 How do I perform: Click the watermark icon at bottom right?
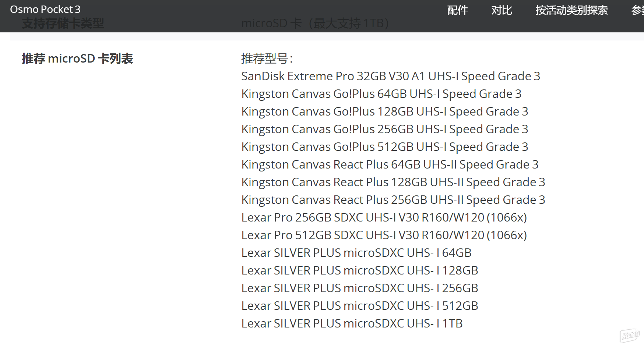[x=630, y=335]
